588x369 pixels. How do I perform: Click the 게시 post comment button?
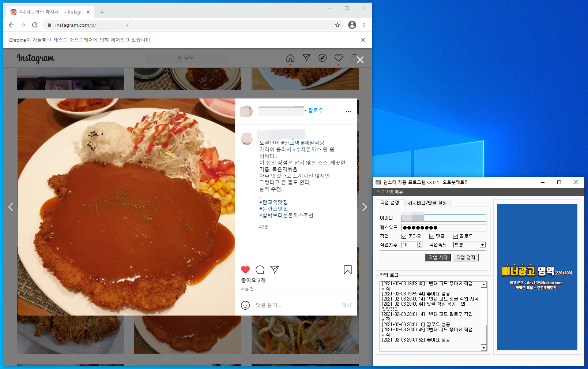tap(346, 305)
